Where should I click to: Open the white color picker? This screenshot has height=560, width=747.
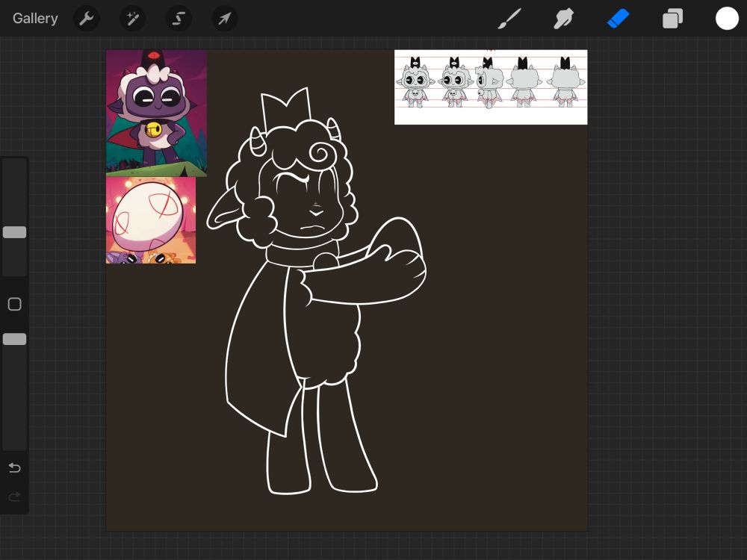point(727,19)
